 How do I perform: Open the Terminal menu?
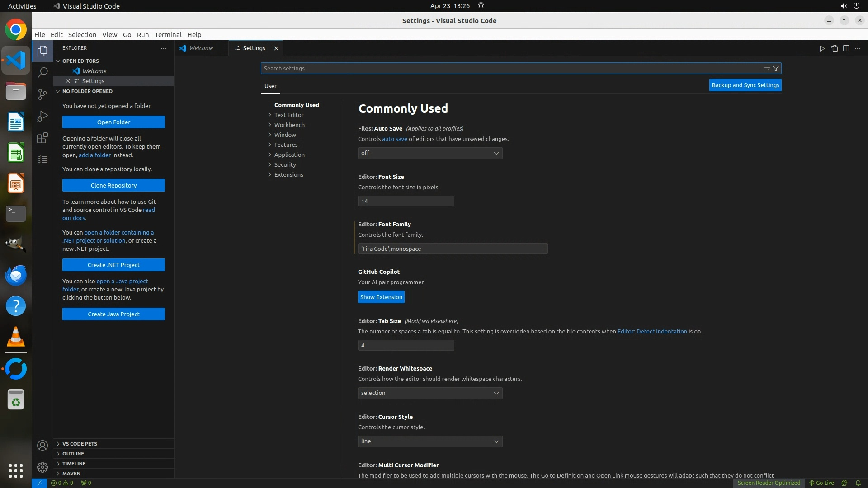click(168, 35)
